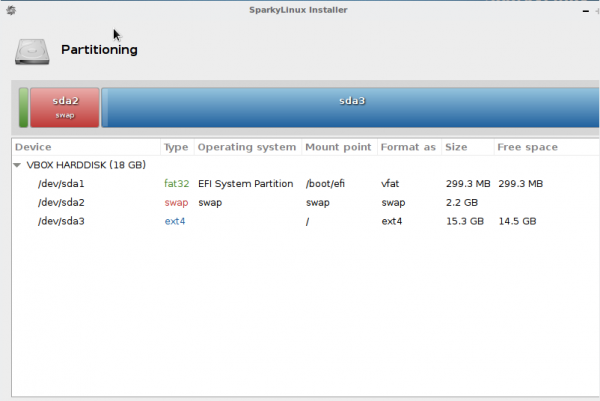Click the Format as column header

pyautogui.click(x=409, y=147)
